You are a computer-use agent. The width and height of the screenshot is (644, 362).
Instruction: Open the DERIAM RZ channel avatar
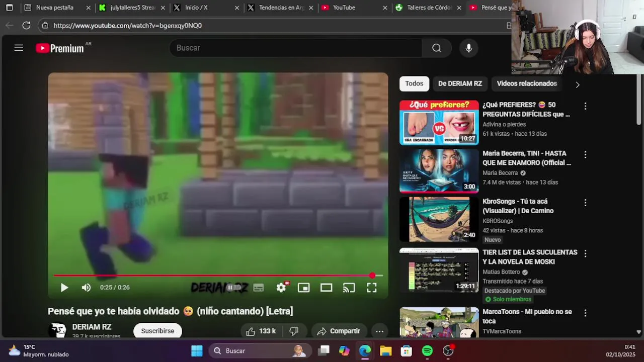pyautogui.click(x=57, y=330)
